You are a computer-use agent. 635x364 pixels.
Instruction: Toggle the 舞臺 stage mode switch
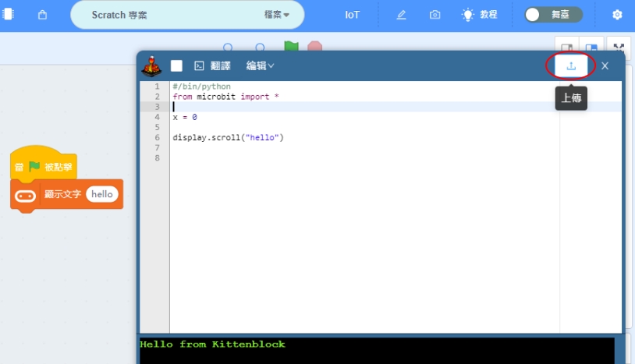[x=553, y=15]
